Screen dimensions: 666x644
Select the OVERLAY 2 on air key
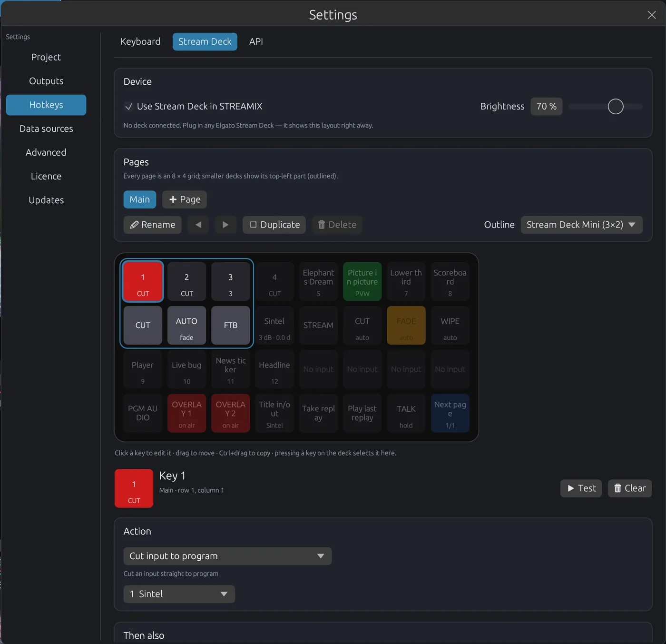(x=231, y=413)
